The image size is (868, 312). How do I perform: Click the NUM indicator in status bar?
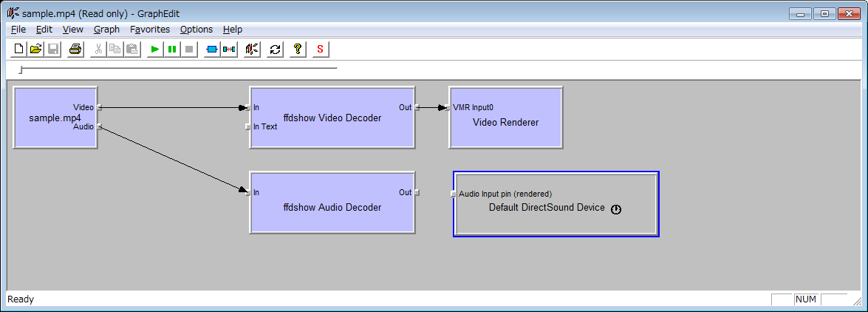[806, 299]
